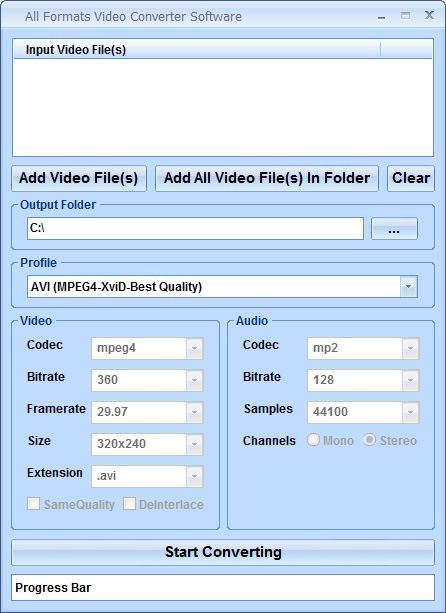Click the Input Video File(s) column header

click(197, 50)
